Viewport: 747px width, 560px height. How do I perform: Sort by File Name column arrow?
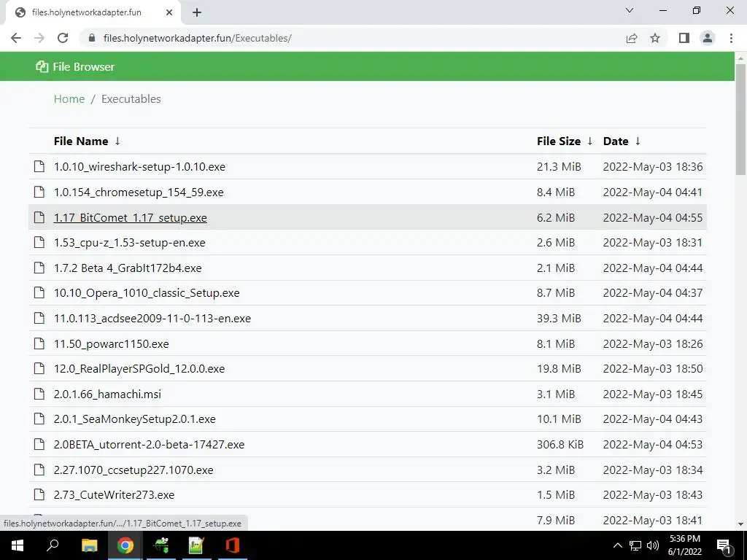pos(117,141)
